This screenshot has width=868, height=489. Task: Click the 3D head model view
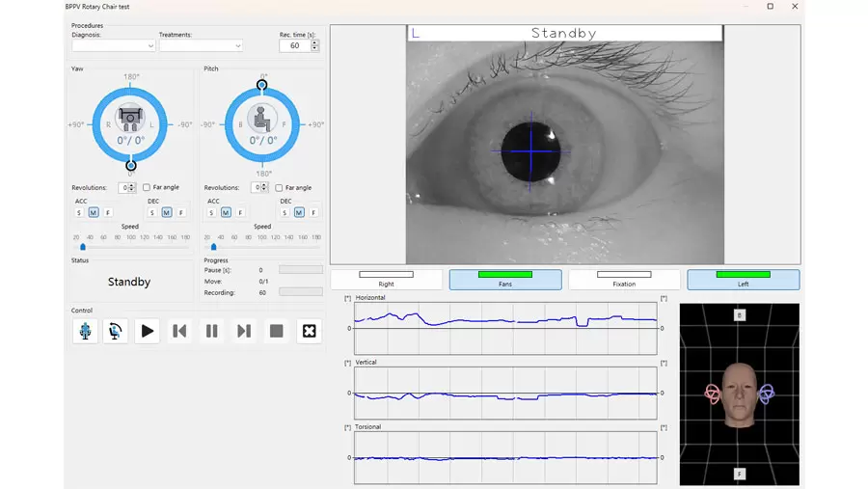click(x=739, y=394)
